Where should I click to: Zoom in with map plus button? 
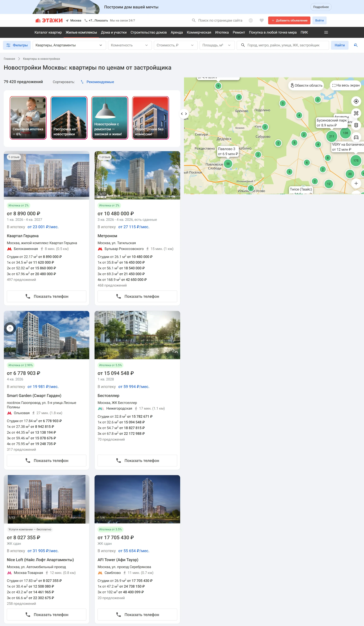pyautogui.click(x=356, y=183)
